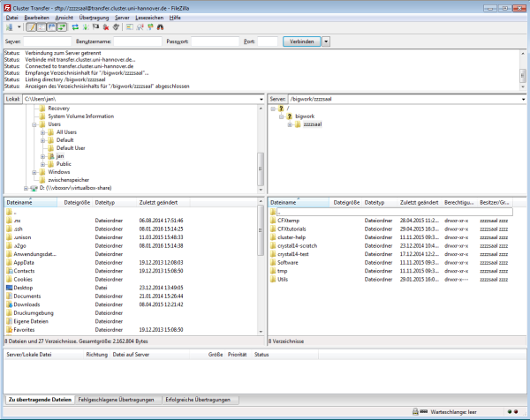The width and height of the screenshot is (530, 420).
Task: Collapse the Users folder in local tree
Action: pyautogui.click(x=34, y=124)
